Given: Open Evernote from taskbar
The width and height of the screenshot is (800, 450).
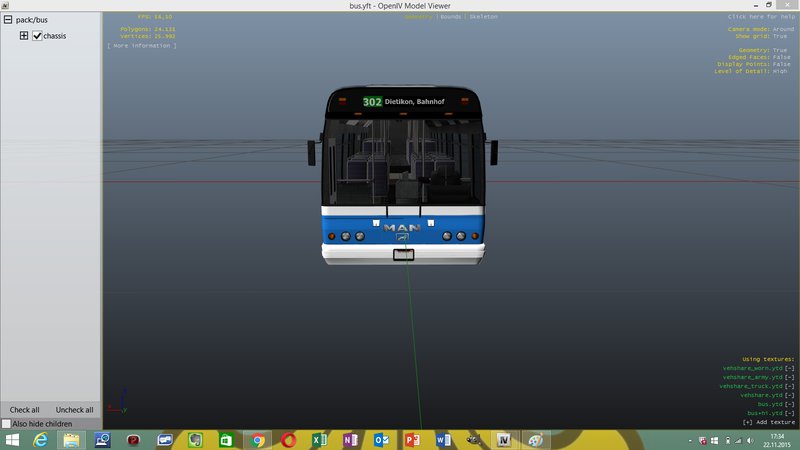Looking at the screenshot, I should [x=195, y=440].
